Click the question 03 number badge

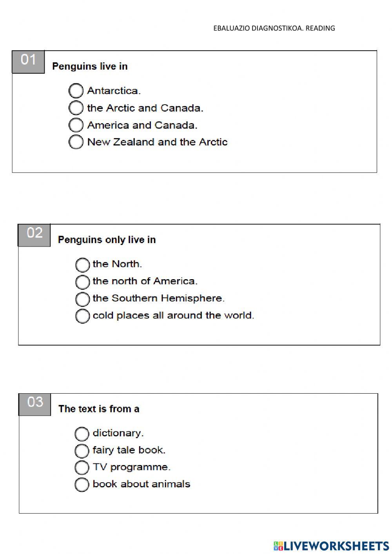tap(35, 404)
